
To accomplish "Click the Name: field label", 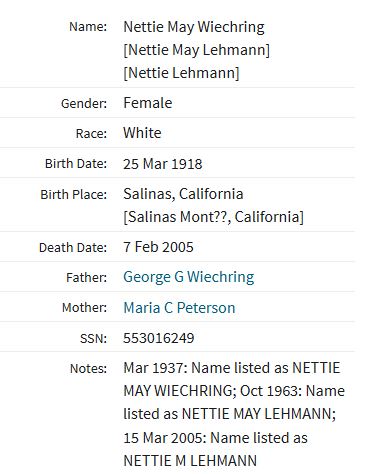I will point(88,27).
